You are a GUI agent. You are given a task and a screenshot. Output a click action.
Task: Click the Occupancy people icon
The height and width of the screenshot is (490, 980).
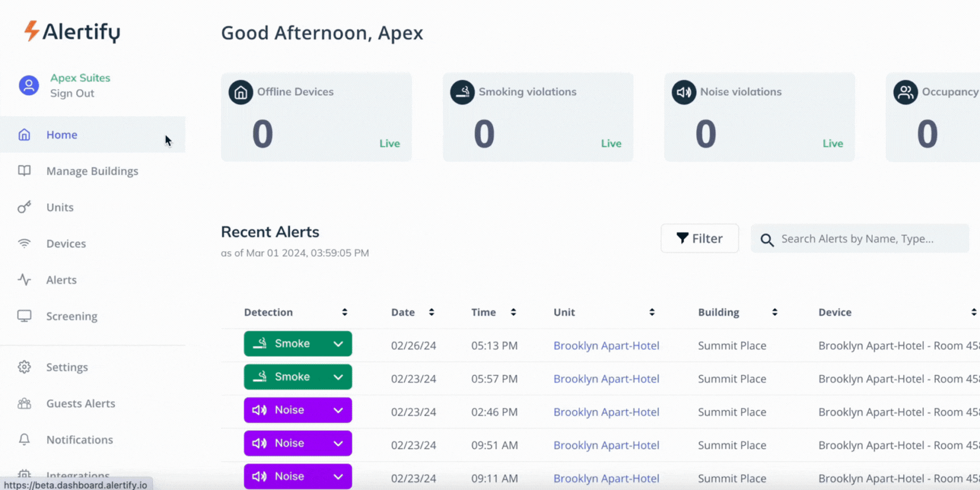pyautogui.click(x=905, y=92)
